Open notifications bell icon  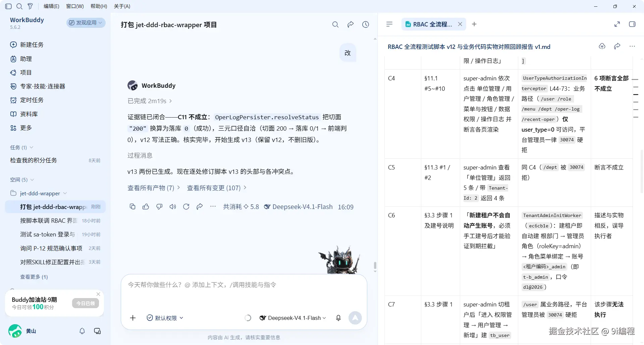[82, 331]
